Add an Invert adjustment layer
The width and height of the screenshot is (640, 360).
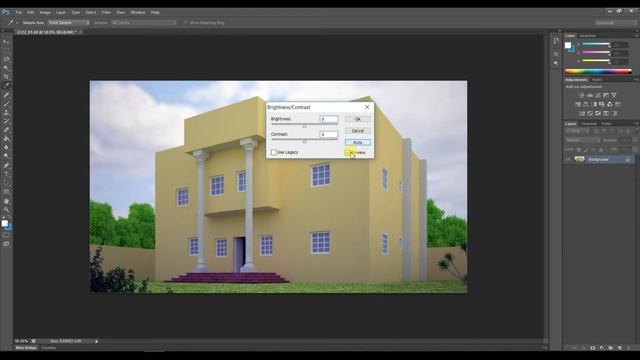point(582,113)
